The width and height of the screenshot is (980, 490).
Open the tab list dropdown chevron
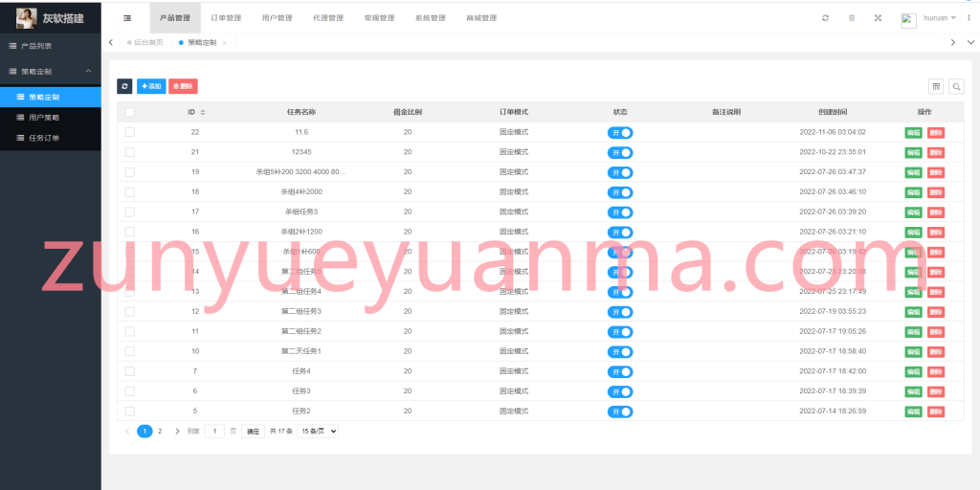tap(970, 42)
